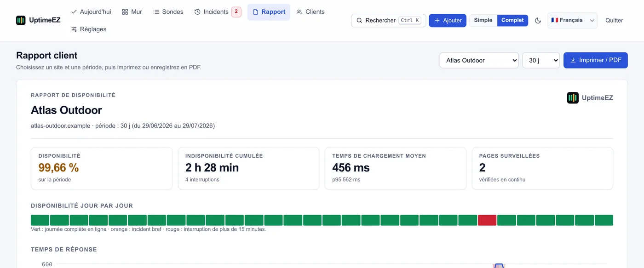644x268 pixels.
Task: Switch to Complet view mode
Action: coord(512,20)
